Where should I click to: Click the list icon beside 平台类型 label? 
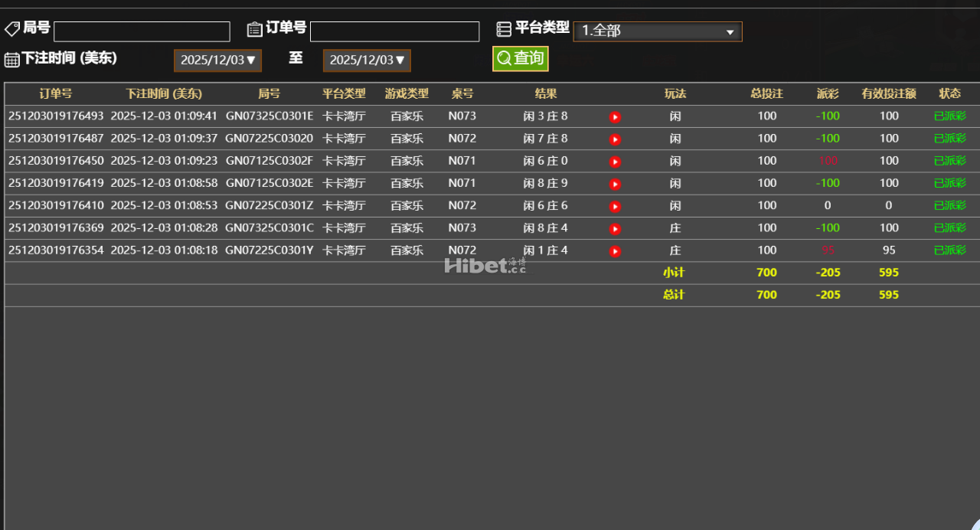point(504,28)
